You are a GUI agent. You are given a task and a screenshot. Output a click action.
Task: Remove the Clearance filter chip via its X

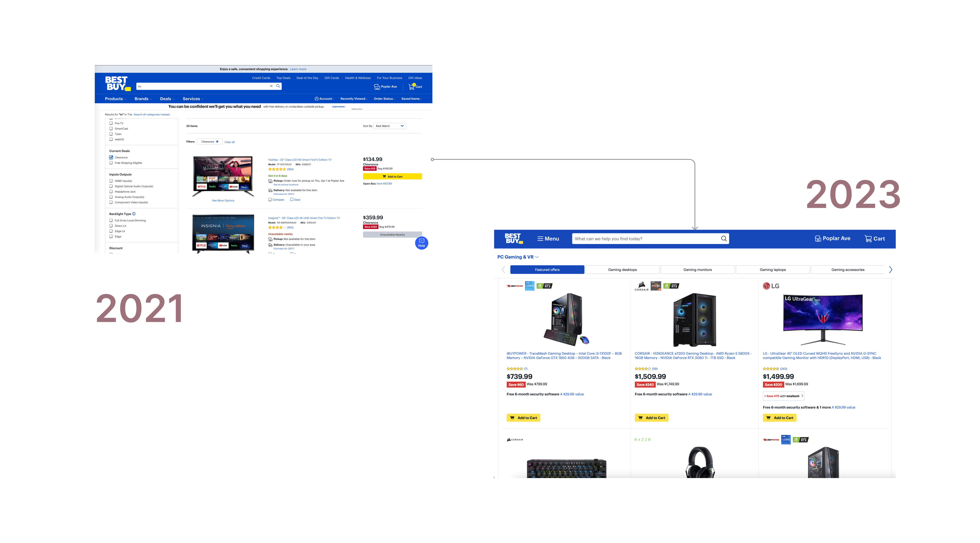click(x=217, y=141)
